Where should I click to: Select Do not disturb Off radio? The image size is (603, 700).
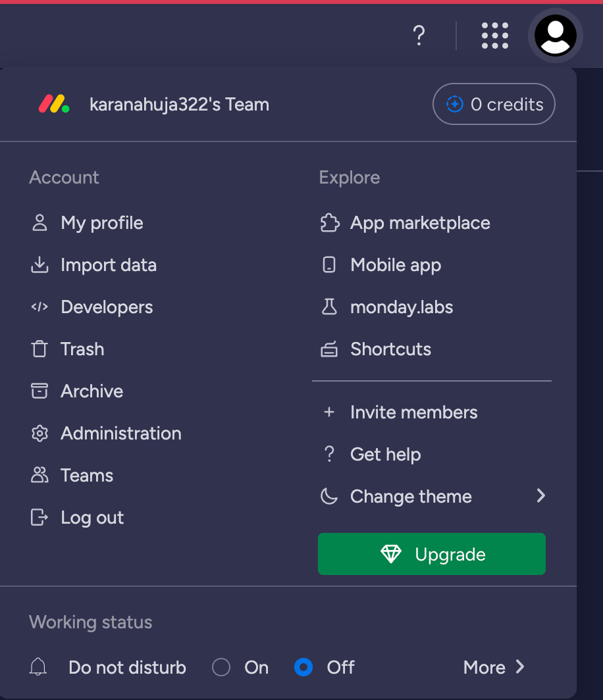303,667
